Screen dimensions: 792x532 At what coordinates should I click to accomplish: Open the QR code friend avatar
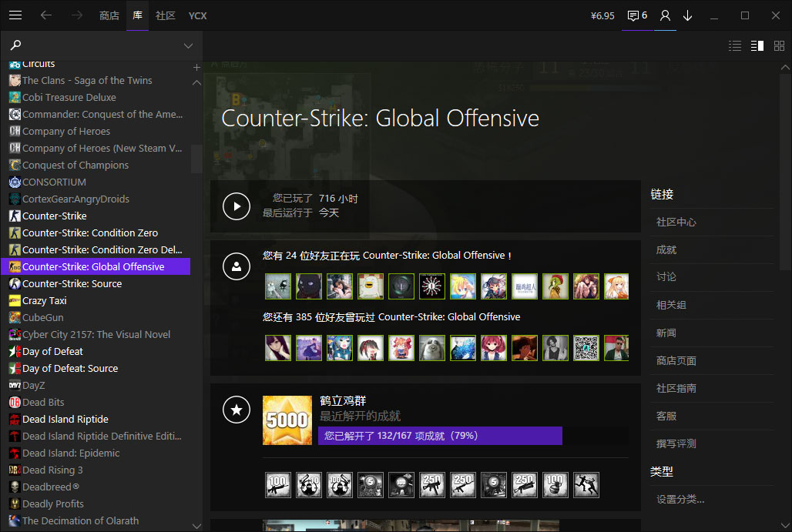click(586, 348)
